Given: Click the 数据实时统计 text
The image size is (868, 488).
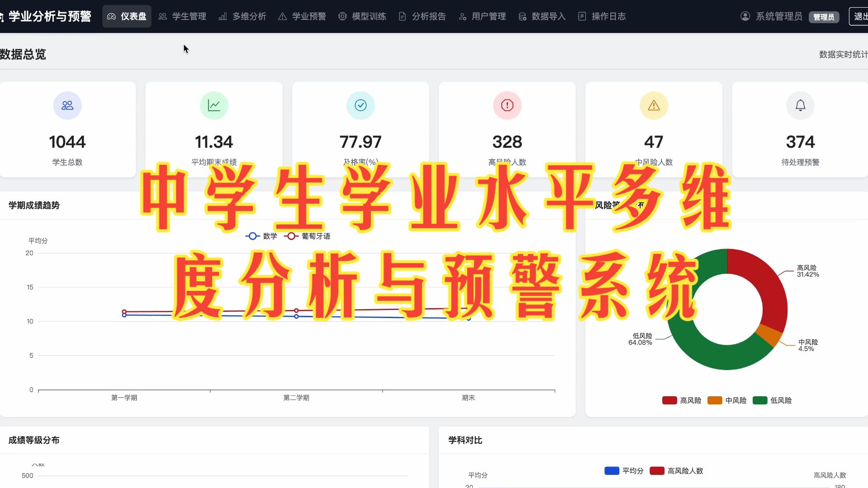Looking at the screenshot, I should [x=844, y=54].
